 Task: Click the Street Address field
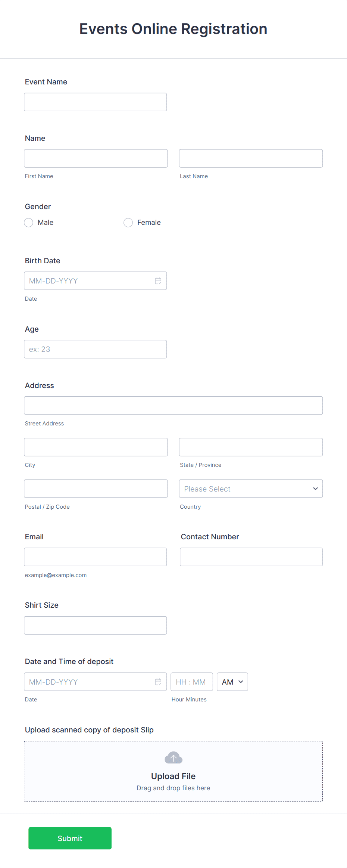[173, 405]
